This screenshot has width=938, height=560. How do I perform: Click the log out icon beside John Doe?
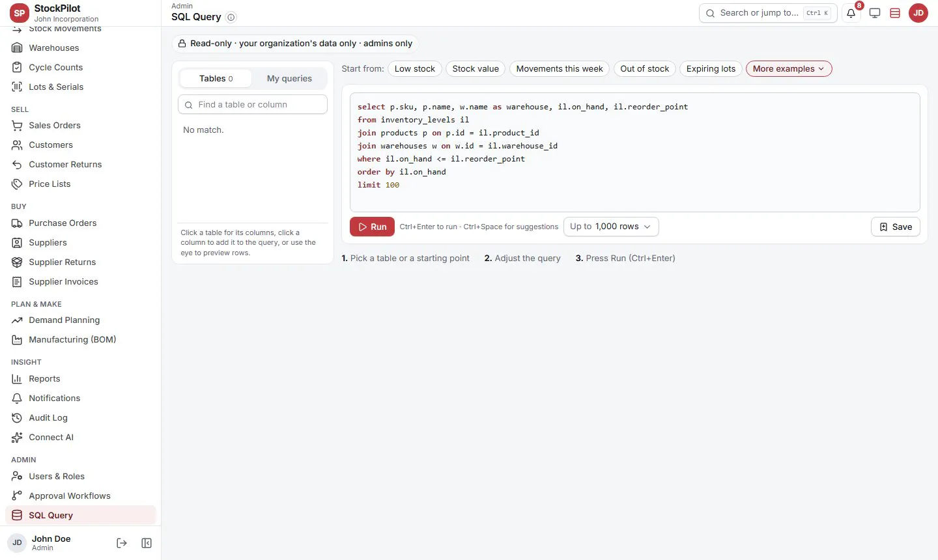(x=122, y=543)
